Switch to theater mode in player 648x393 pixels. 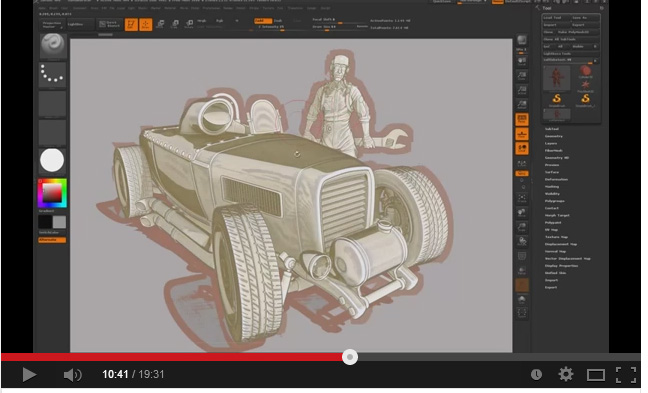[x=596, y=375]
